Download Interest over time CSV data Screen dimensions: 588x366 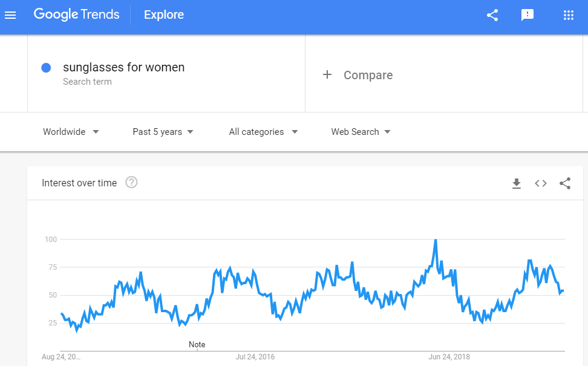pos(517,183)
